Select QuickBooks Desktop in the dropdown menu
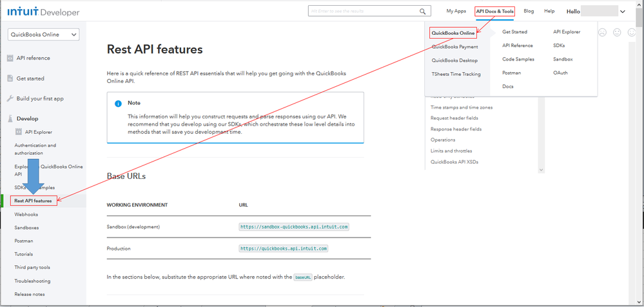 (x=454, y=60)
